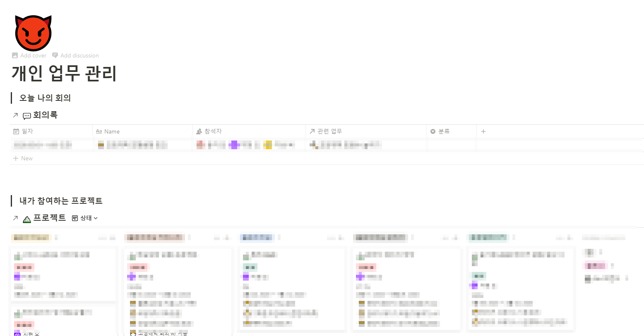Click the people icon in 참석자 header
644x336 pixels.
tap(199, 131)
